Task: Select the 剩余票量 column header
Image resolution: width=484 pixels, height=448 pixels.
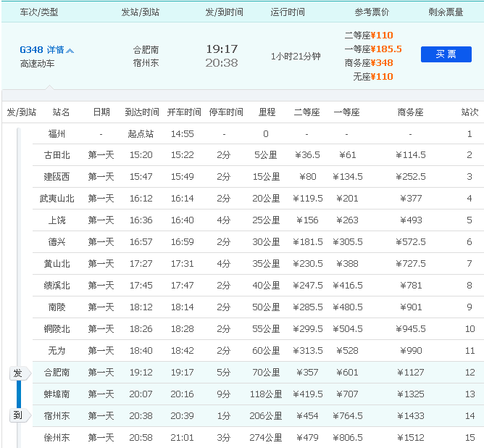Action: click(446, 12)
